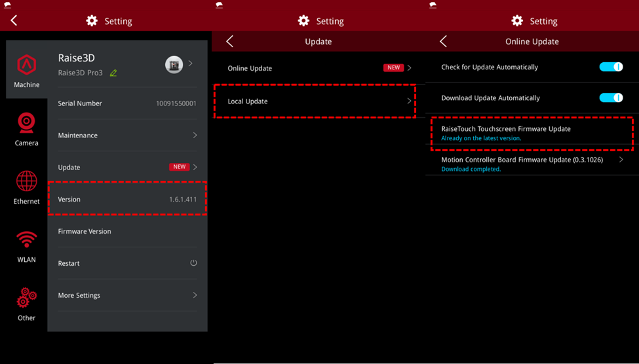
Task: Open the Local Update menu item
Action: 315,101
